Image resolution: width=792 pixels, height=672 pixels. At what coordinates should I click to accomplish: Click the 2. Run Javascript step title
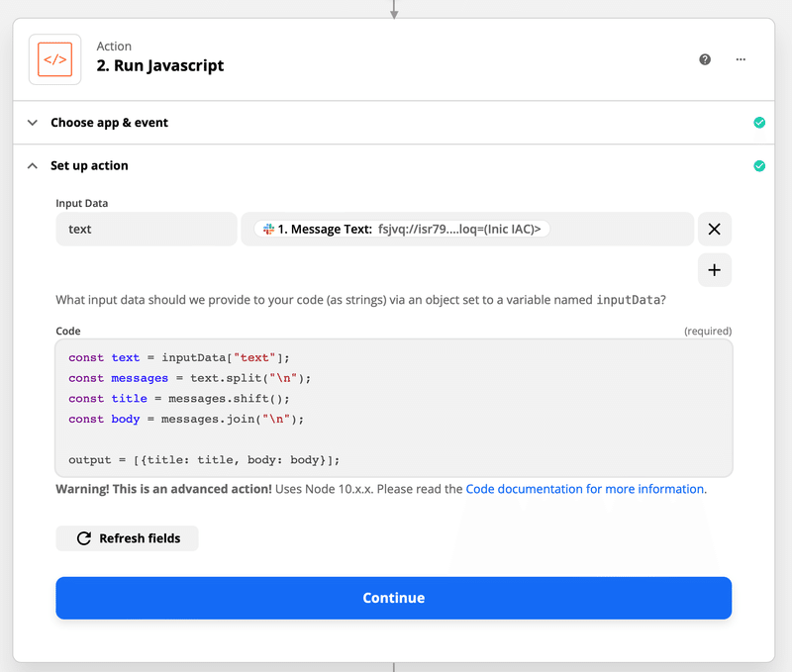pos(160,66)
